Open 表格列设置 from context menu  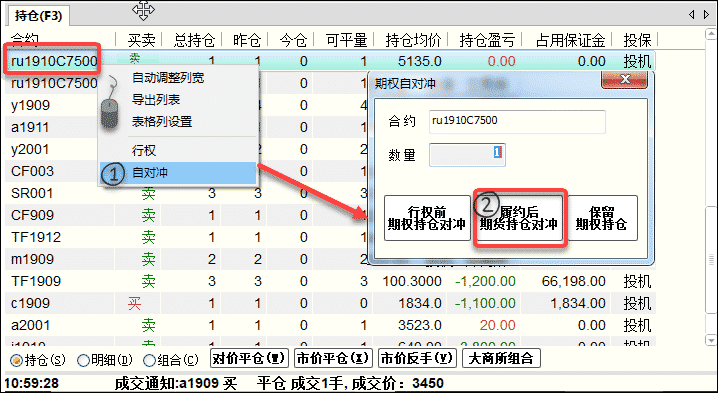pos(162,121)
